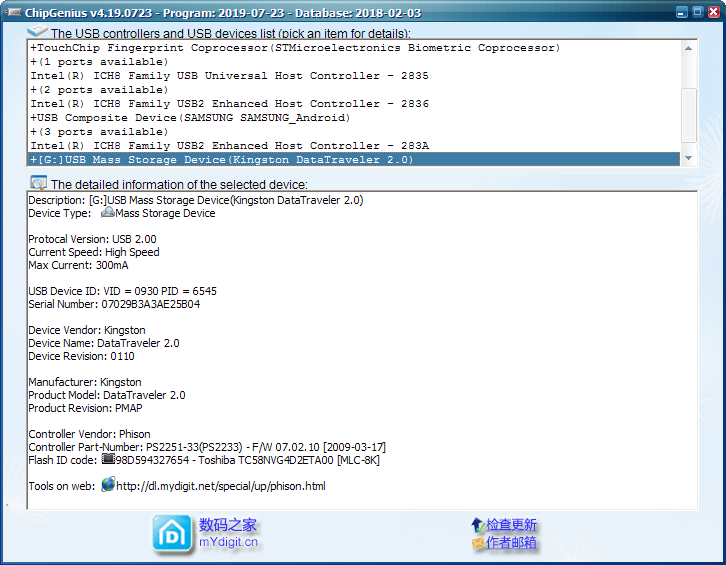Click the Controller Part-Number PS2251-33 line

point(207,446)
